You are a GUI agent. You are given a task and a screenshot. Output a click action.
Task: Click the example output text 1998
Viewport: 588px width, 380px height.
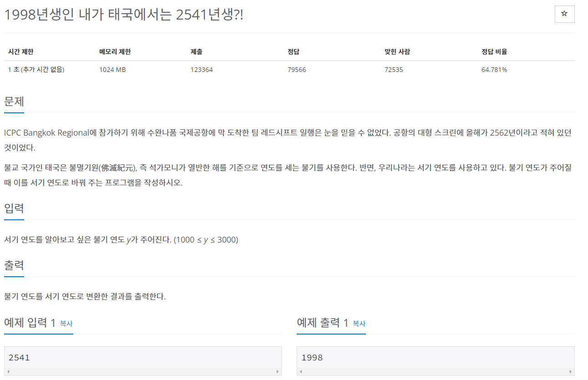(312, 358)
